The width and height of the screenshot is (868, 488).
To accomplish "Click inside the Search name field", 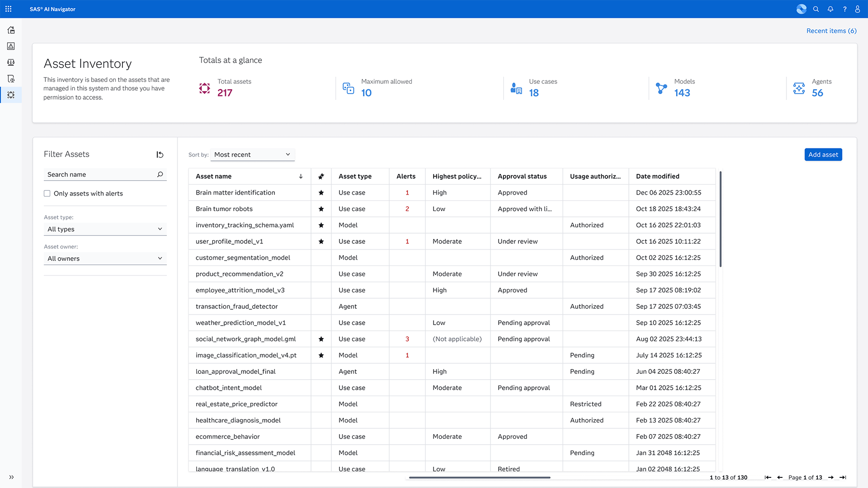I will 96,174.
